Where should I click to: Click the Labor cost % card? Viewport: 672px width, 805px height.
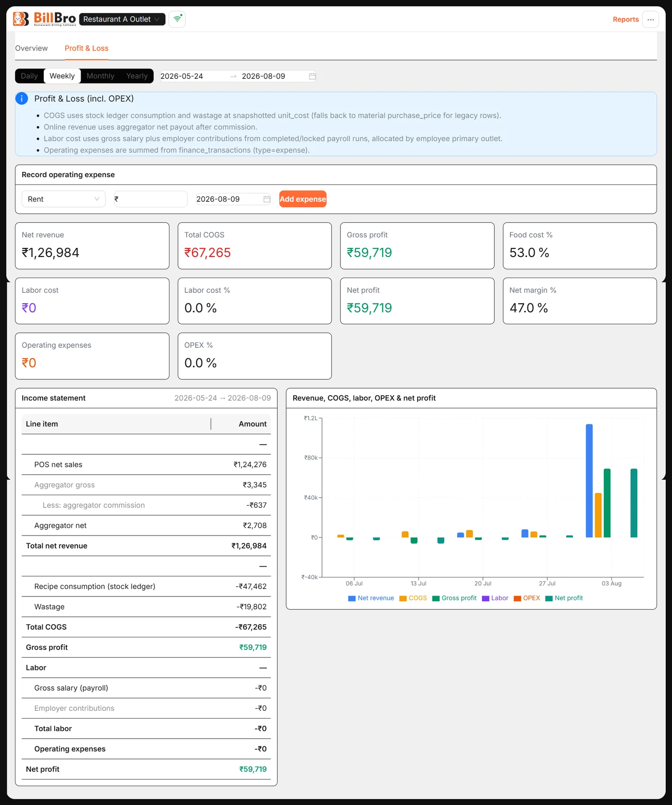(254, 301)
